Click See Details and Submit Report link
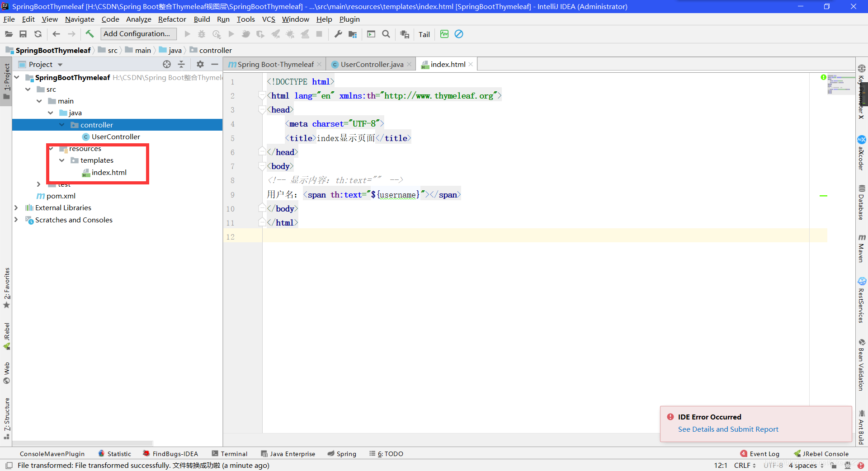Viewport: 868px width, 471px height. [x=728, y=429]
